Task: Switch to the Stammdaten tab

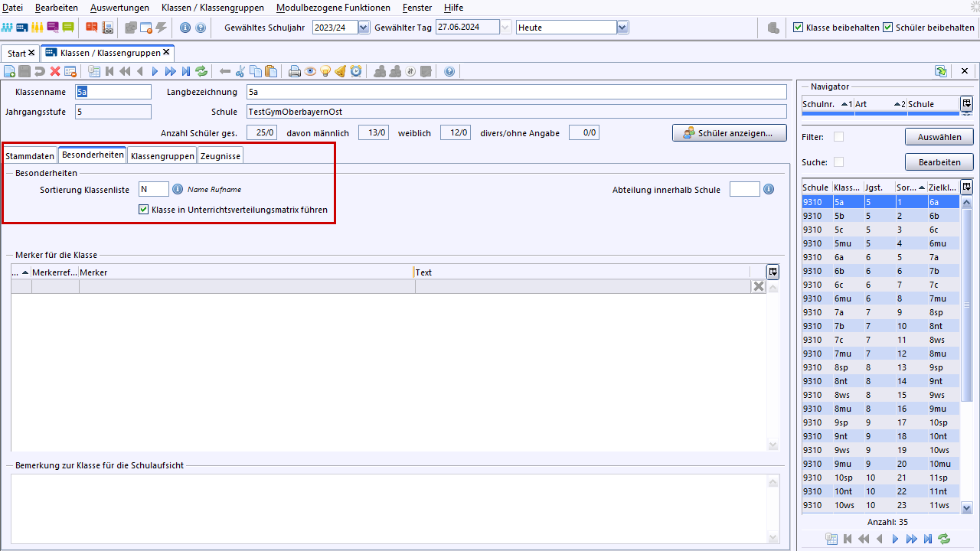Action: point(30,155)
